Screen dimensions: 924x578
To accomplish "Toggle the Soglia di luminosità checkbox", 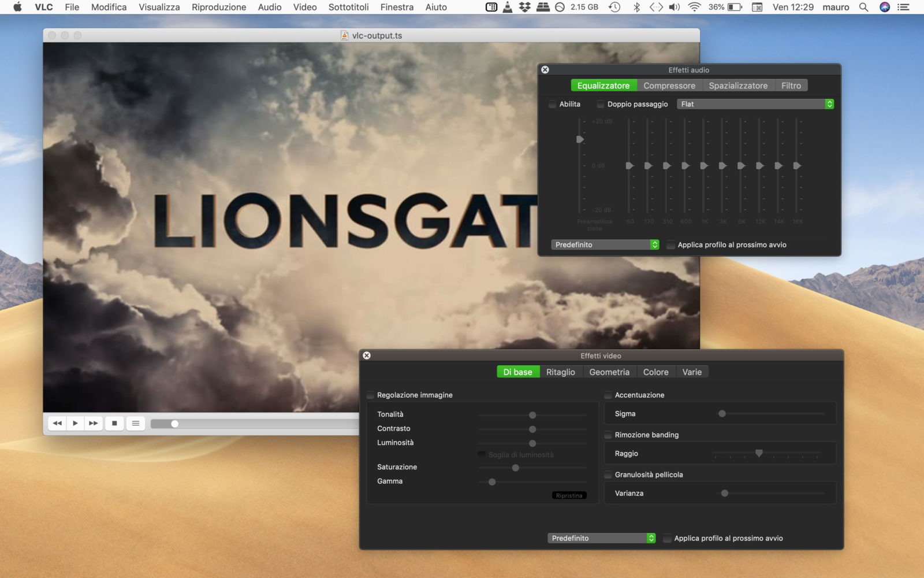I will 482,454.
